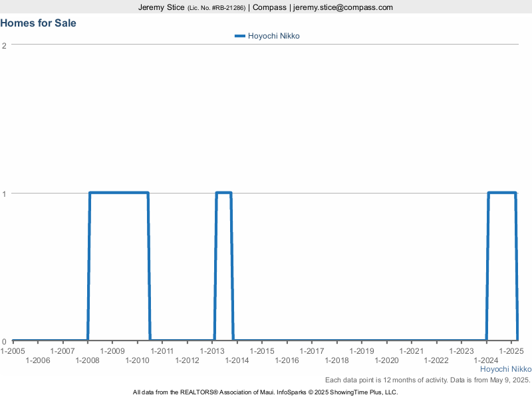The height and width of the screenshot is (399, 532).
Task: Click the x-axis label 1-2005
Action: click(x=13, y=351)
